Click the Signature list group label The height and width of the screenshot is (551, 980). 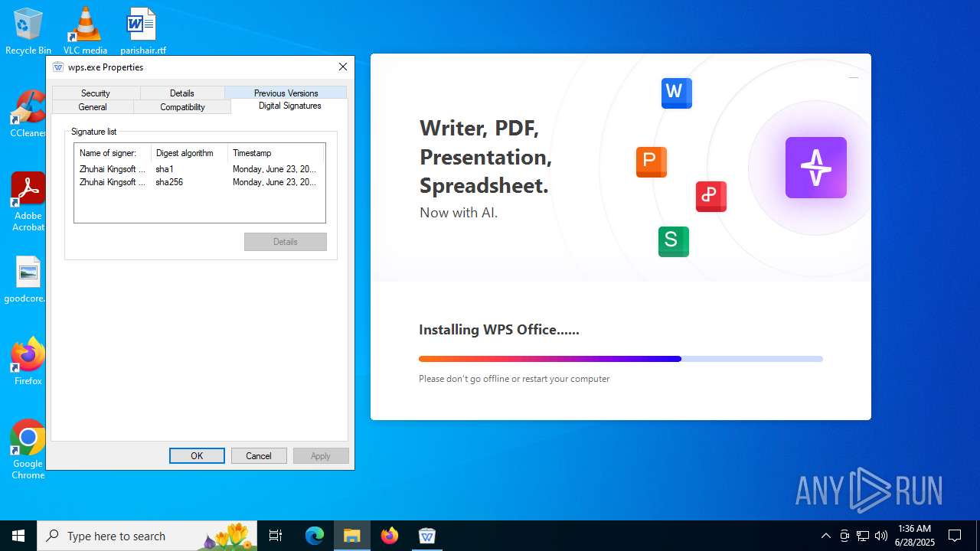pyautogui.click(x=93, y=132)
